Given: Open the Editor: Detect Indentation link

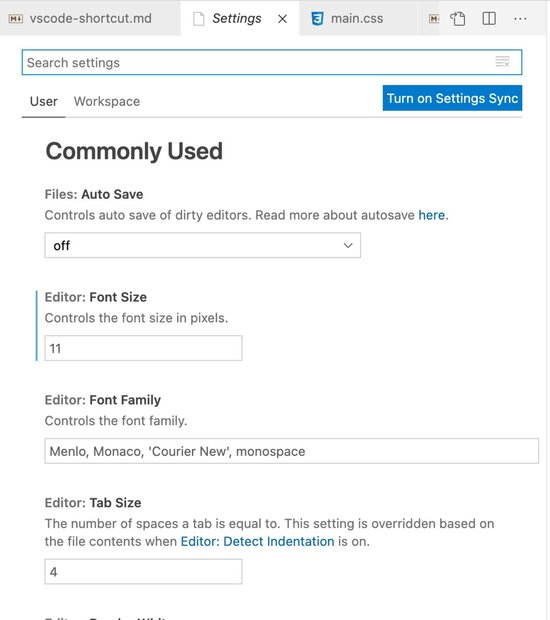Looking at the screenshot, I should click(257, 541).
